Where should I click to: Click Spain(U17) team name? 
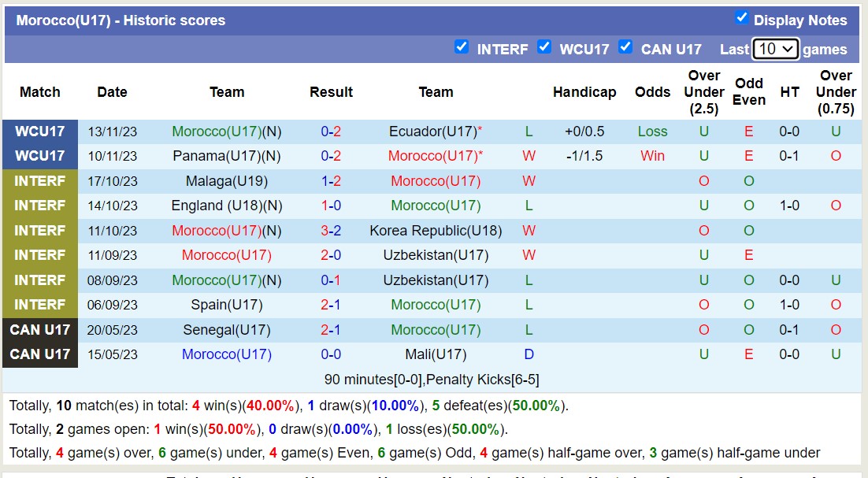click(x=227, y=305)
